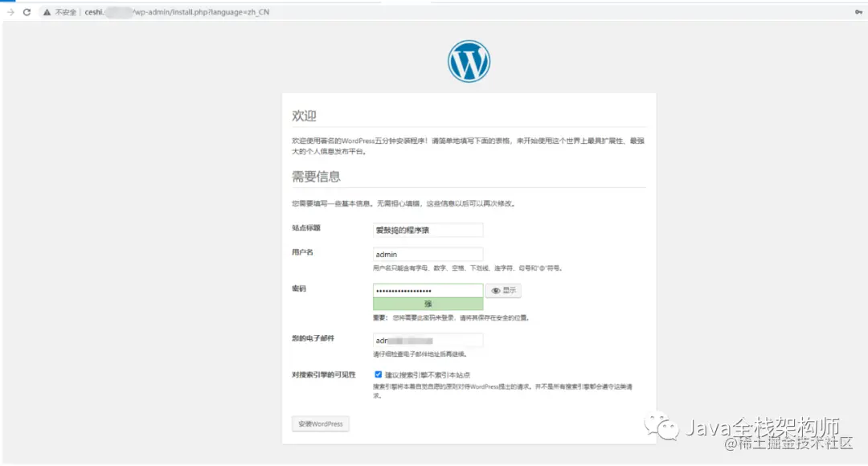Uncheck the discourage search engines checkbox
The width and height of the screenshot is (868, 466).
tap(378, 374)
